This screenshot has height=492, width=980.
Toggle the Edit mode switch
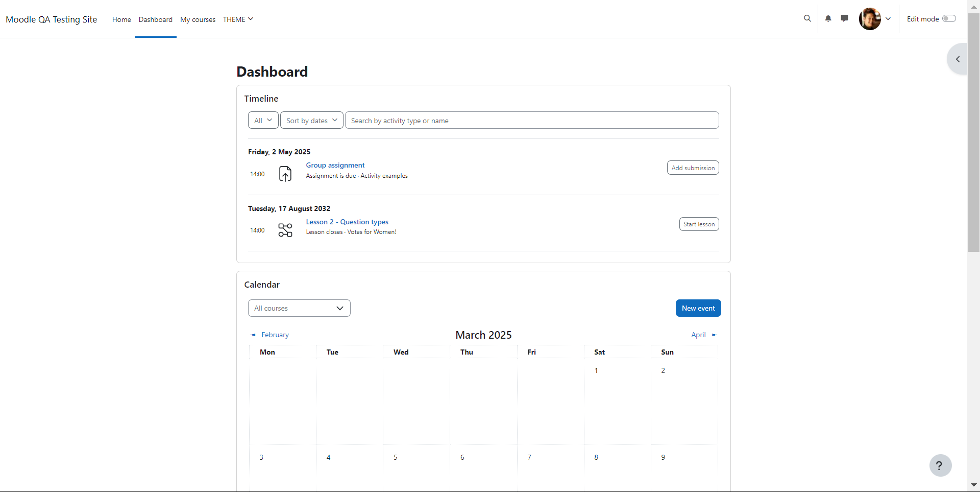(x=949, y=19)
